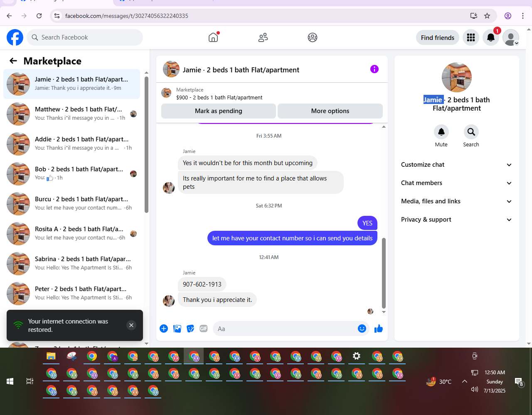Screen dimensions: 532x415
Task: Open Windows Start menu
Action: pyautogui.click(x=10, y=381)
